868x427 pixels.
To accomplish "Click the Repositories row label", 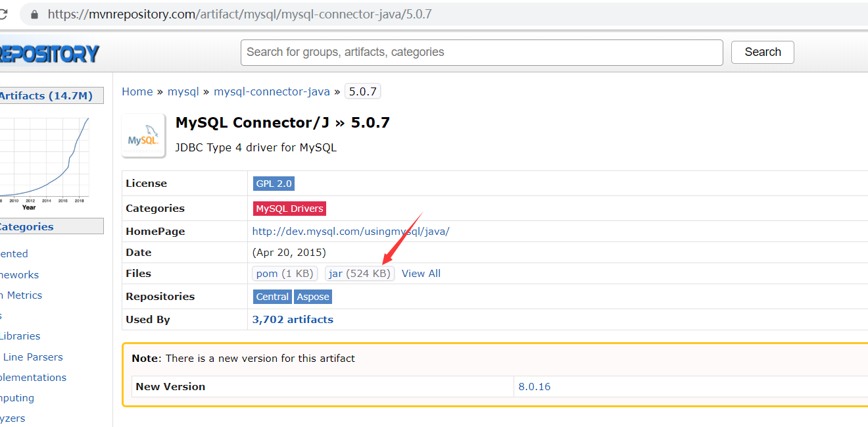I will (160, 297).
